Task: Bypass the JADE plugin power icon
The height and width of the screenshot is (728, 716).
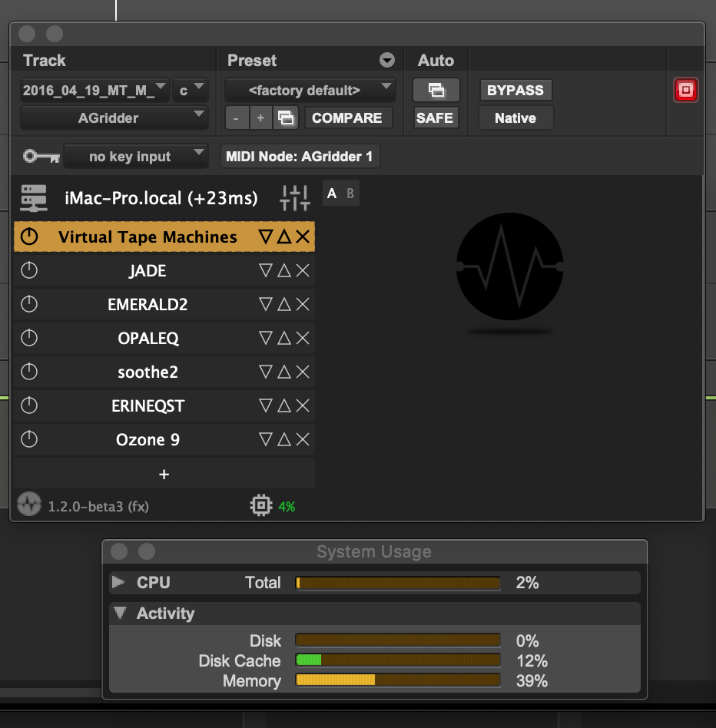Action: click(x=29, y=270)
